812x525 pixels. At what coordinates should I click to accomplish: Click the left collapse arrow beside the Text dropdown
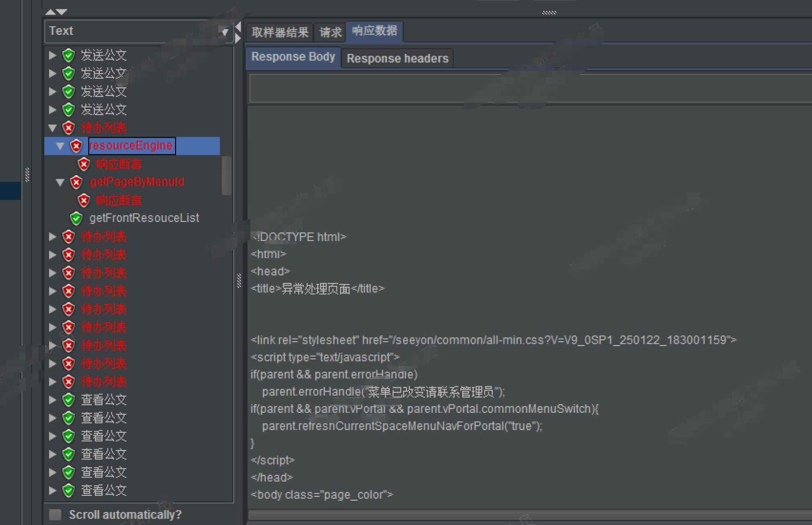pos(238,26)
